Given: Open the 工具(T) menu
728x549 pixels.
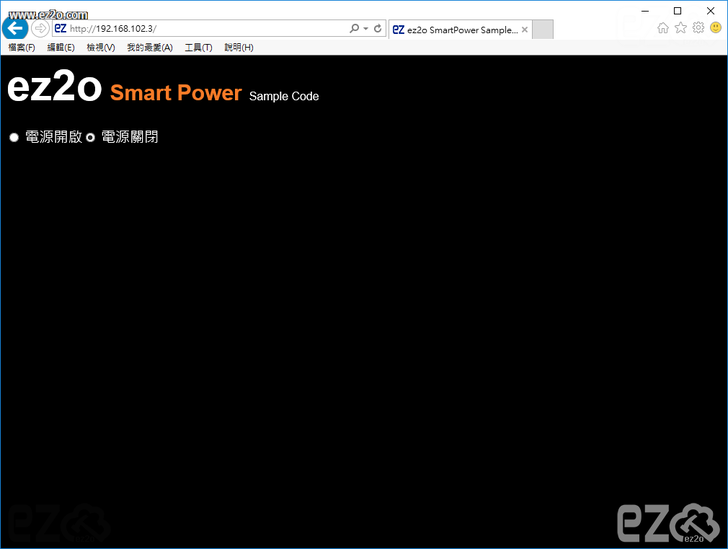Looking at the screenshot, I should point(199,47).
